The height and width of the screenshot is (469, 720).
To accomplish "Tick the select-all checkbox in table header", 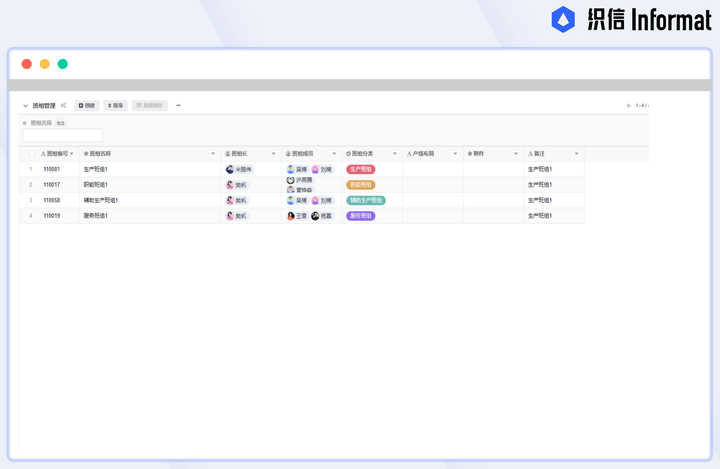I will click(x=32, y=154).
